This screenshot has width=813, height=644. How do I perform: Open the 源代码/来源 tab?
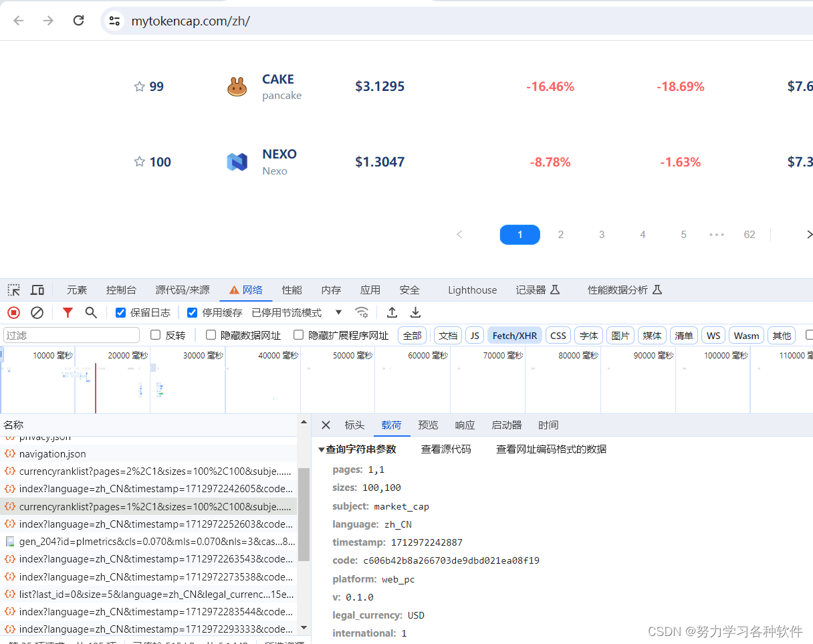183,290
